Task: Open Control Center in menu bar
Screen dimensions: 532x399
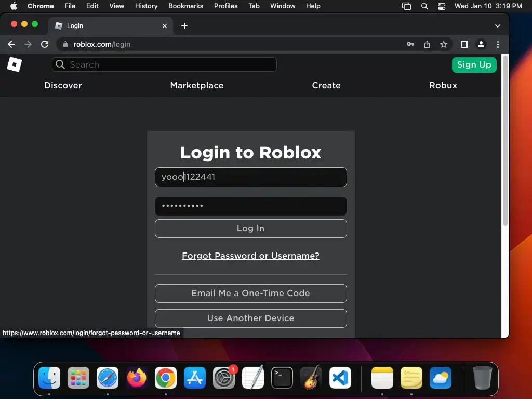Action: (442, 6)
